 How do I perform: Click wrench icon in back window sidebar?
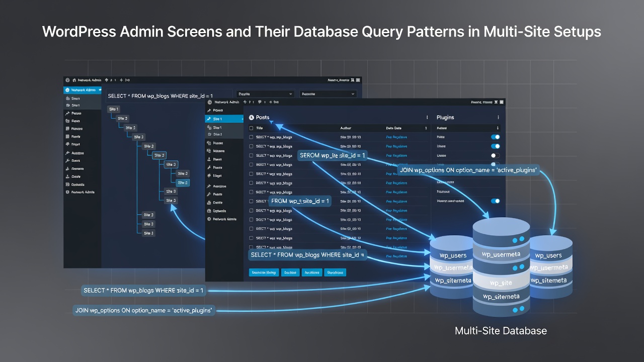[x=67, y=160]
